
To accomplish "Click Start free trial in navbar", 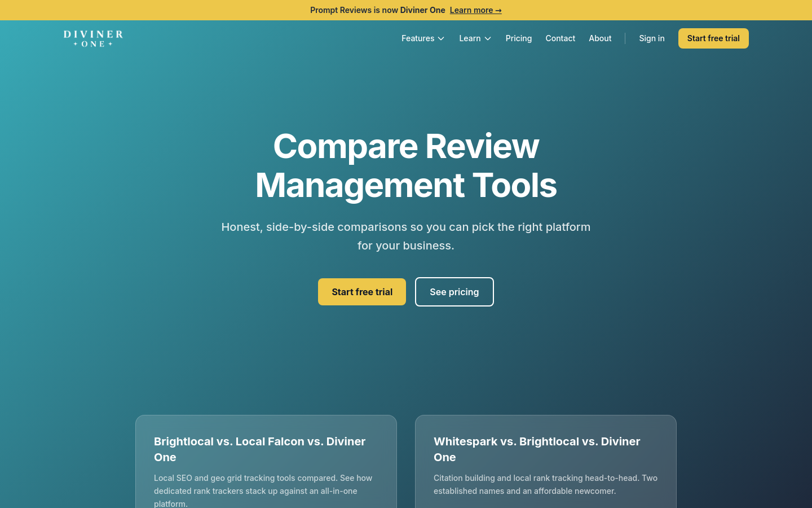I will coord(713,38).
